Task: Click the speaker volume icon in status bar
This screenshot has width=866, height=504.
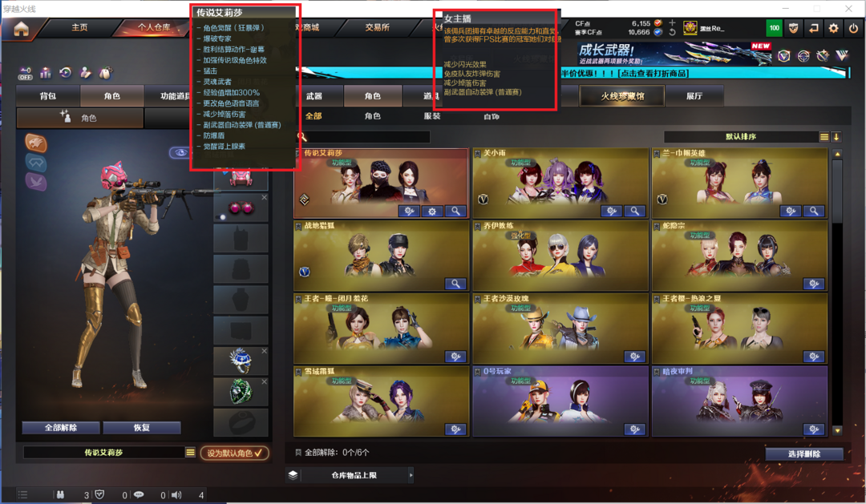Action: tap(176, 494)
